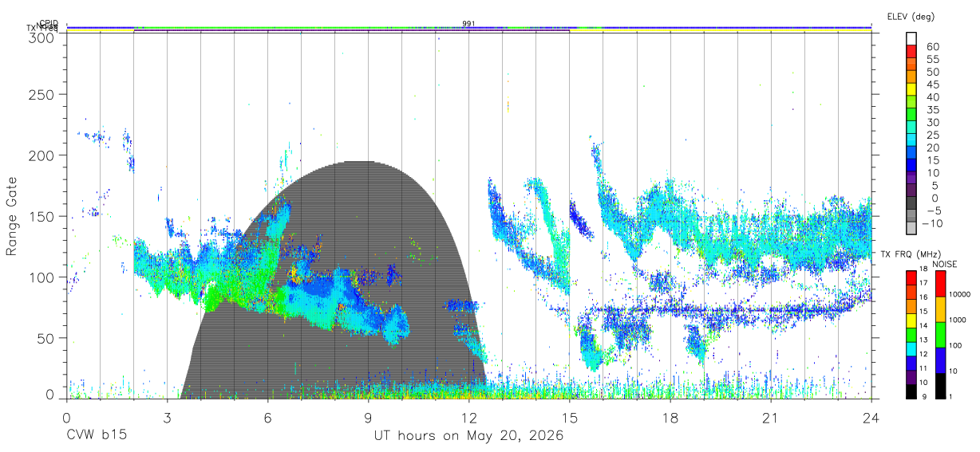Click 'UT hours on May 20, 2026' label
This screenshot has height=452, width=980.
(x=469, y=436)
